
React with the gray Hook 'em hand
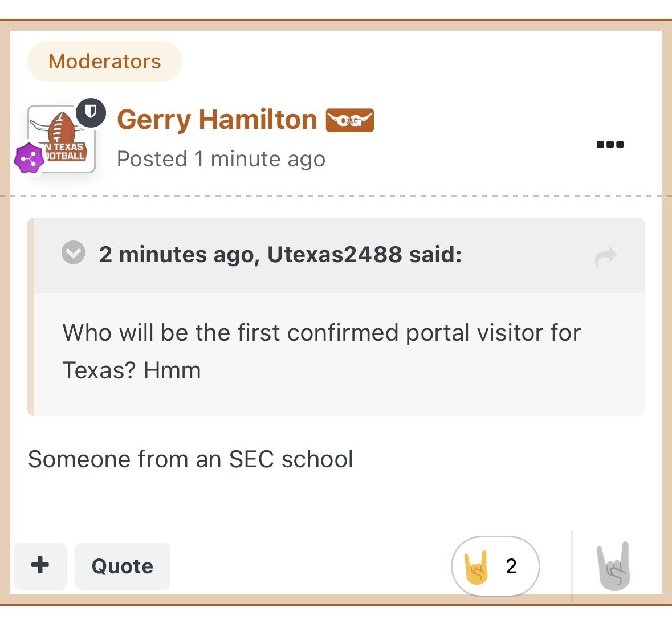click(614, 566)
